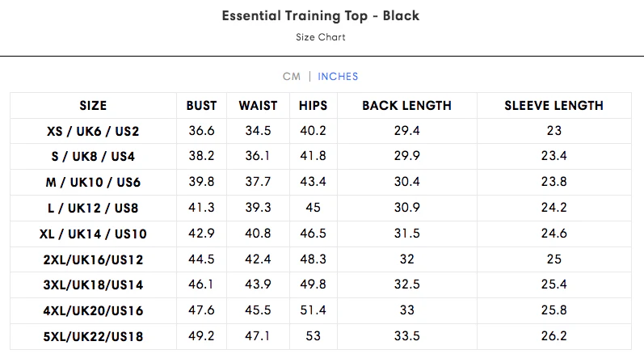Select the L / UK12 / US8 row label
The width and height of the screenshot is (644, 354).
point(93,209)
